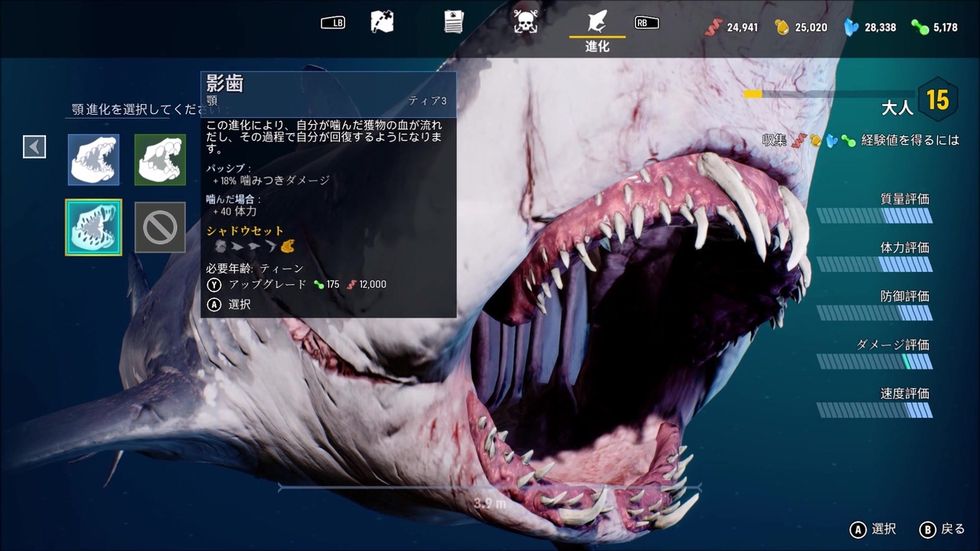This screenshot has height=551, width=980.
Task: Click the yellow experience progress bar
Action: pyautogui.click(x=830, y=94)
